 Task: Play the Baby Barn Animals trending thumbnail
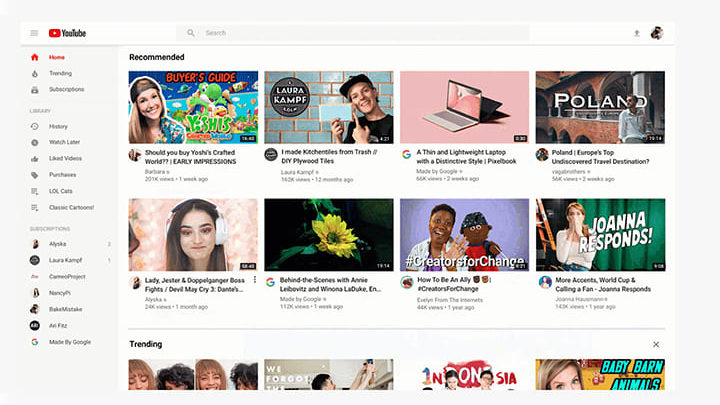600,375
